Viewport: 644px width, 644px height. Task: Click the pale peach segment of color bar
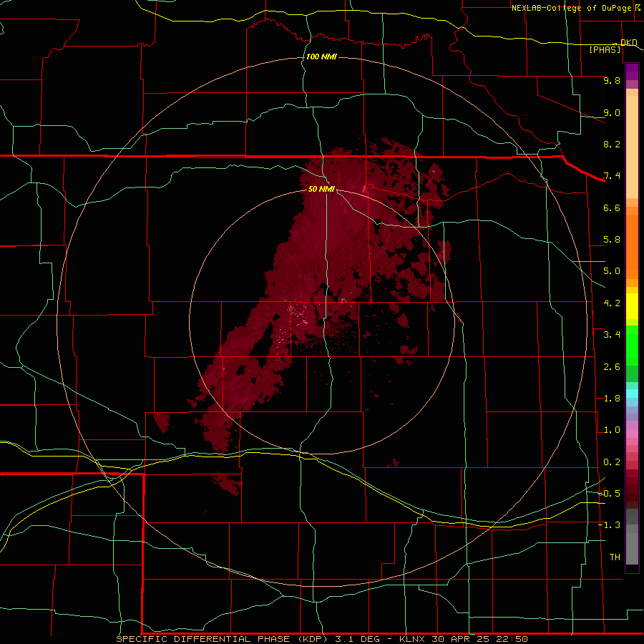[632, 147]
